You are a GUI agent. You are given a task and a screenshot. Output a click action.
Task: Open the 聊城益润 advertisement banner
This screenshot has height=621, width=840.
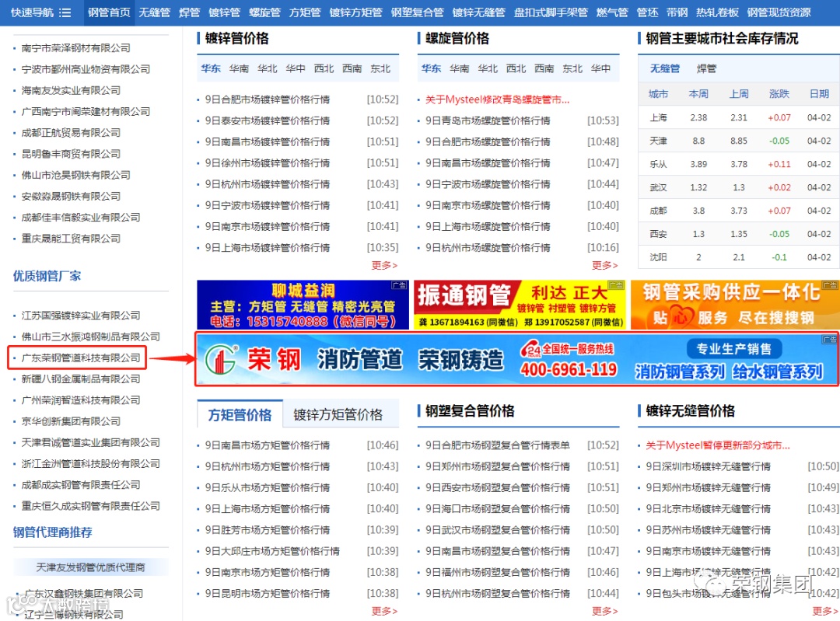point(303,305)
